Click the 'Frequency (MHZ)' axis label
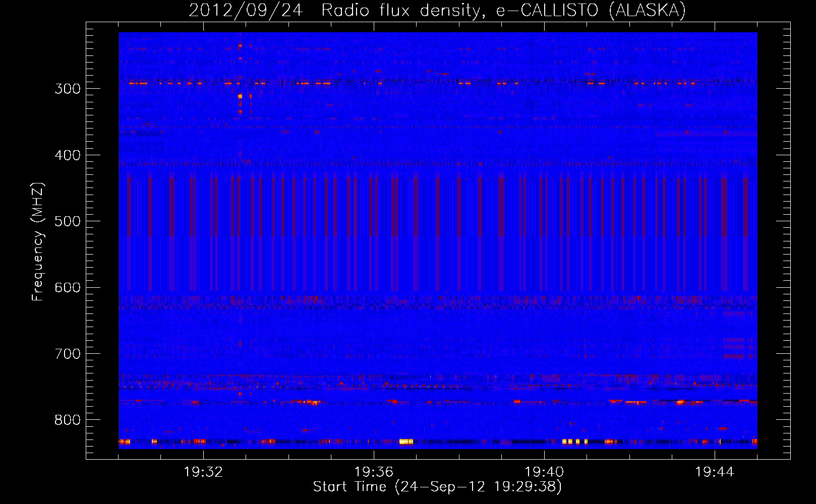Screen dimensions: 816x504 38,241
